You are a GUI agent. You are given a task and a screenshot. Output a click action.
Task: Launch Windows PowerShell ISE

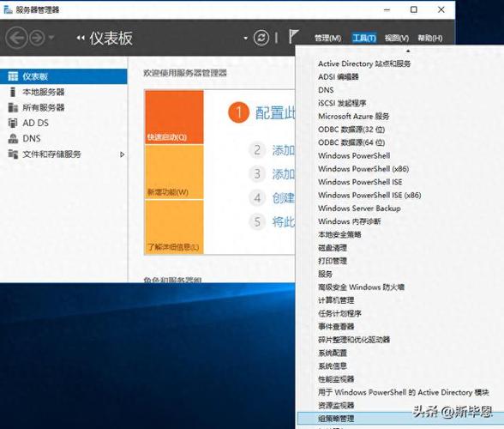pyautogui.click(x=360, y=182)
